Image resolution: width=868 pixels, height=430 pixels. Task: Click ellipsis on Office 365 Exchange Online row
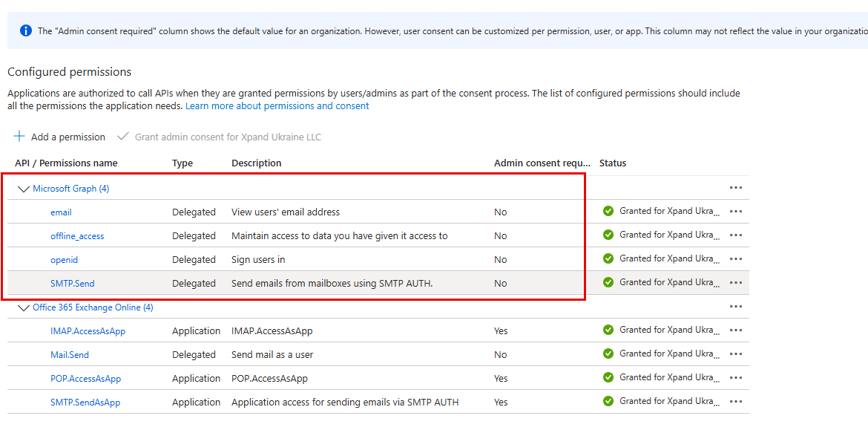click(x=735, y=307)
